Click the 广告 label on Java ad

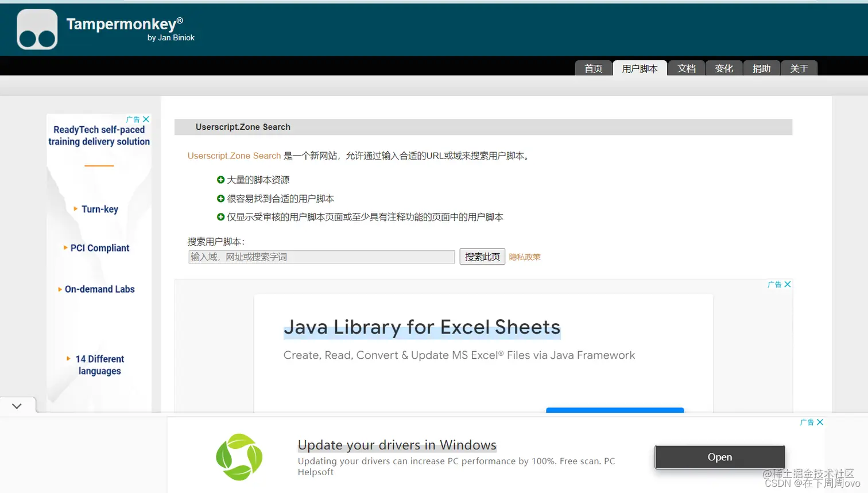pos(775,284)
